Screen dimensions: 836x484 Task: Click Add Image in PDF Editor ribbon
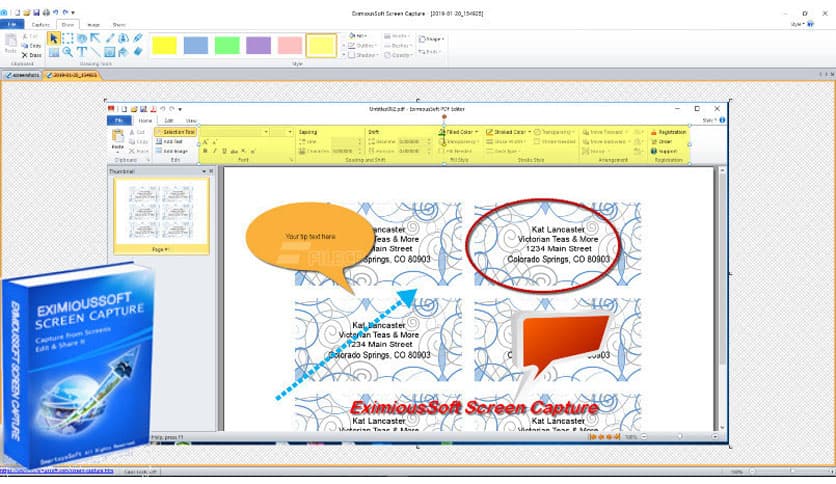pyautogui.click(x=172, y=151)
